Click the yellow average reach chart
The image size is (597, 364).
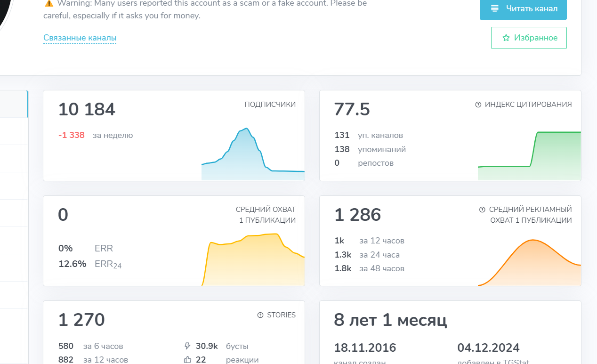(253, 259)
